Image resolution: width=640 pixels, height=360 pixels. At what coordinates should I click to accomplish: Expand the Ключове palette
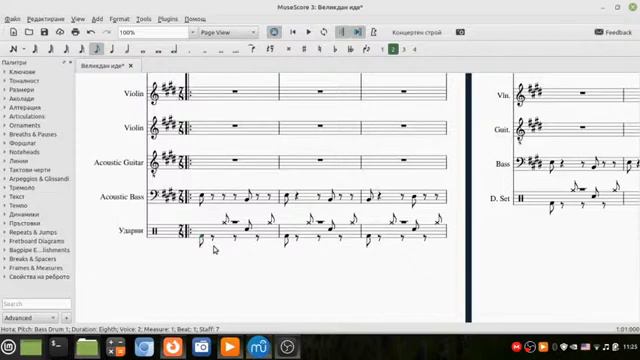[22, 72]
